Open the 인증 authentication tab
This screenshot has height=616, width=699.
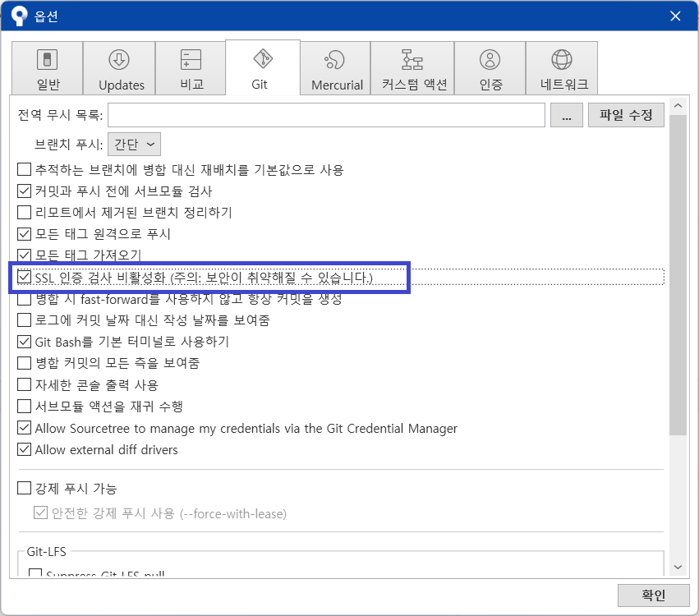490,68
